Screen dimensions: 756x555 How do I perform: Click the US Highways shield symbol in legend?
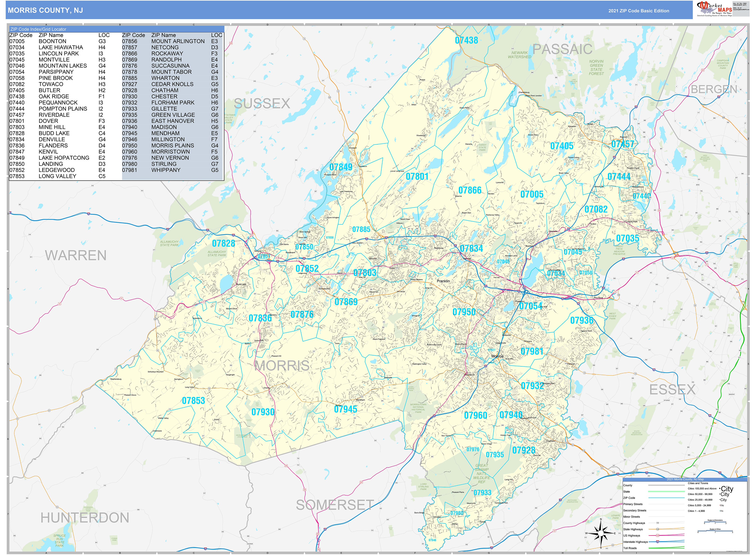point(658,536)
